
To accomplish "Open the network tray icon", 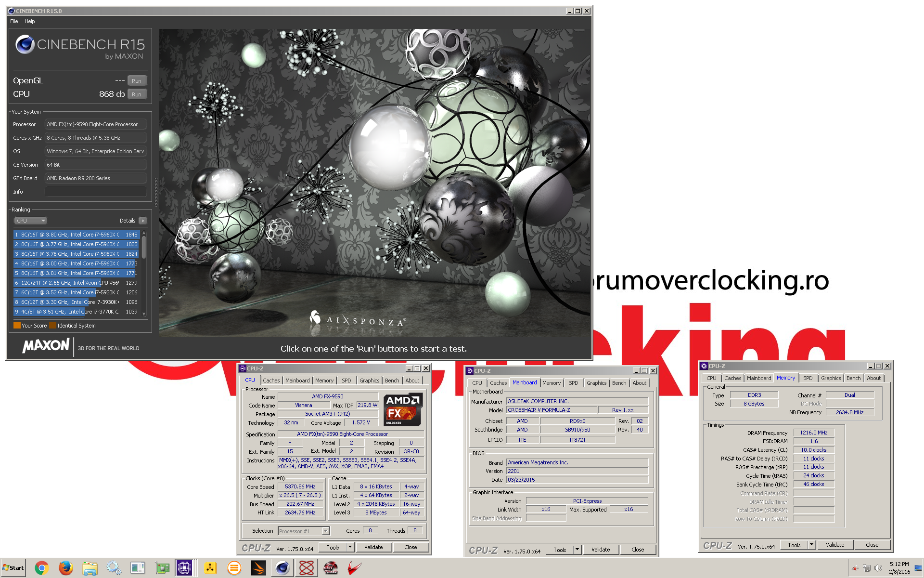I will [x=867, y=568].
